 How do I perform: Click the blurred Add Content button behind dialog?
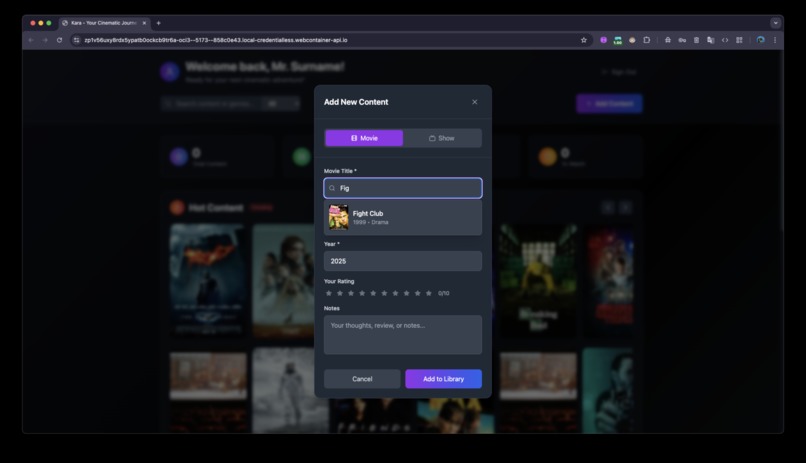(x=610, y=103)
